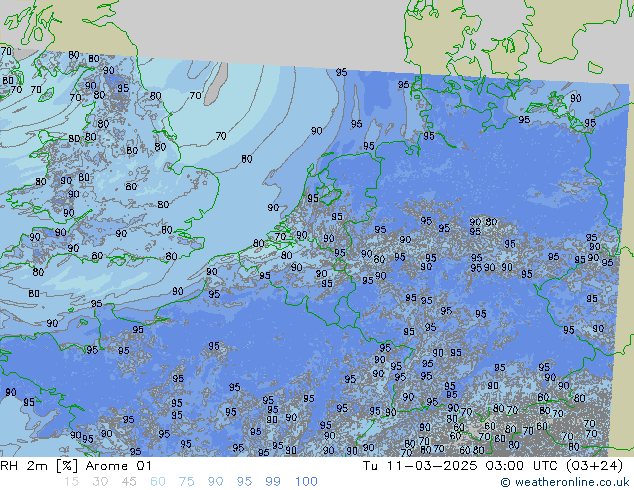This screenshot has width=634, height=490.
Task: Click the weatheronline.co.uk copyright link
Action: click(x=564, y=482)
